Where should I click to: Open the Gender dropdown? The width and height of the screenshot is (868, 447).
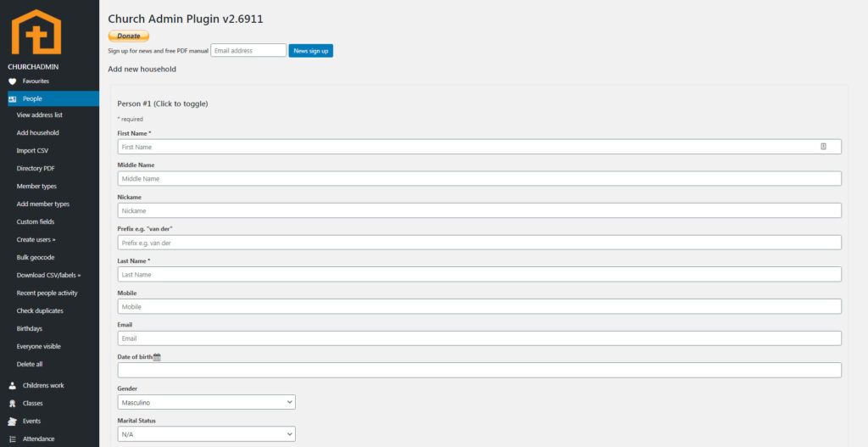point(206,402)
